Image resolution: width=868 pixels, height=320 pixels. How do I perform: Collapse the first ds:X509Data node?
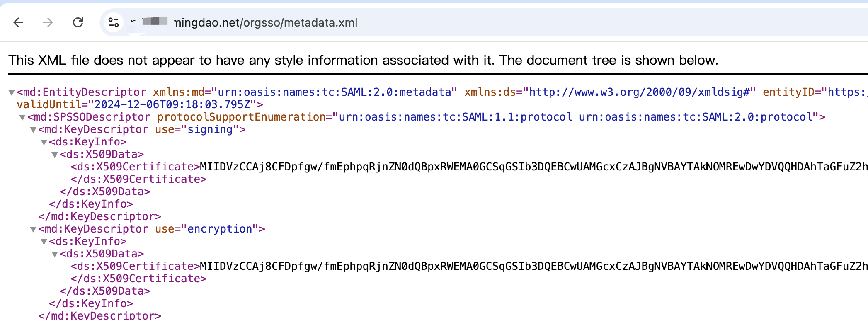tap(55, 155)
